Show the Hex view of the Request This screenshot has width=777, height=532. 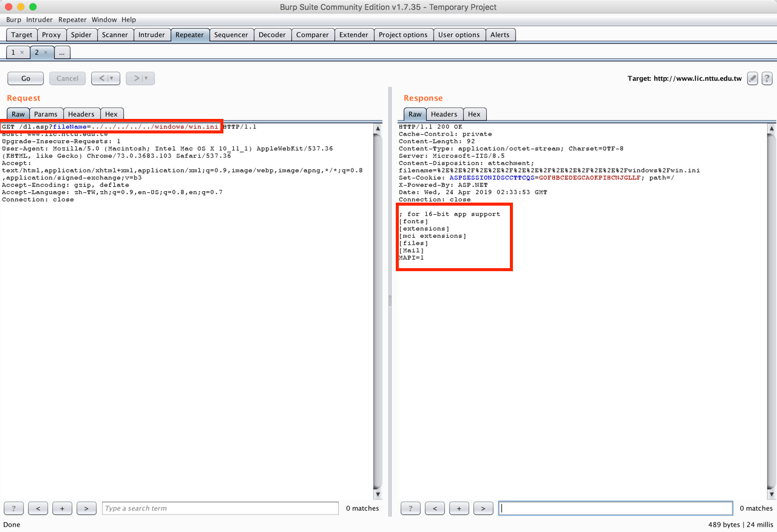tap(112, 114)
